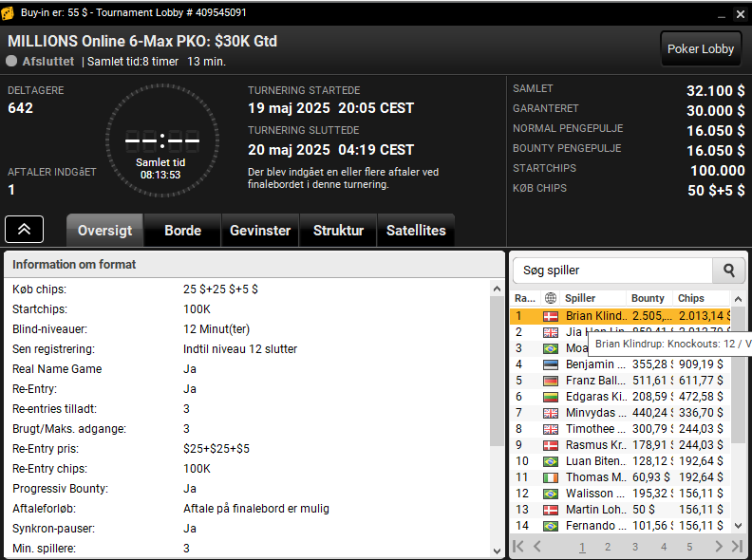Go to last page of player list
The width and height of the screenshot is (752, 560).
click(x=737, y=546)
